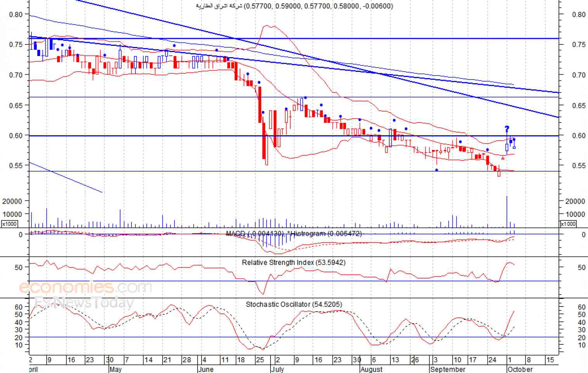This screenshot has width=588, height=373.
Task: Click the July month label on time axis
Action: (x=278, y=369)
